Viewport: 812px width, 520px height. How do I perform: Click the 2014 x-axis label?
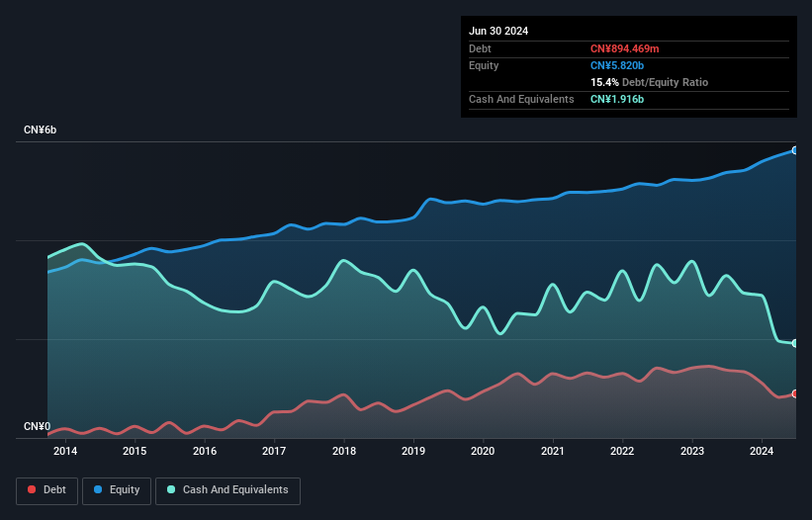point(65,451)
